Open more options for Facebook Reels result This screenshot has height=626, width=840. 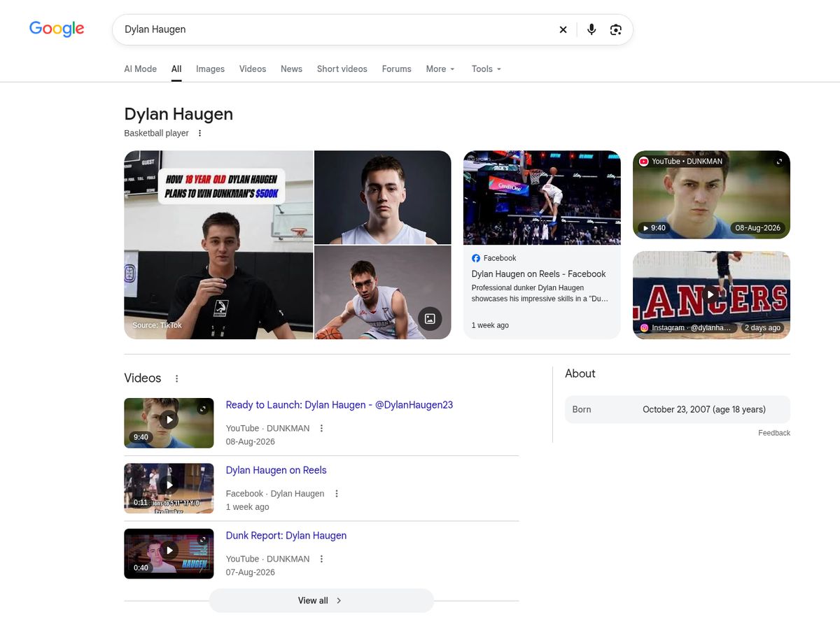coord(337,493)
